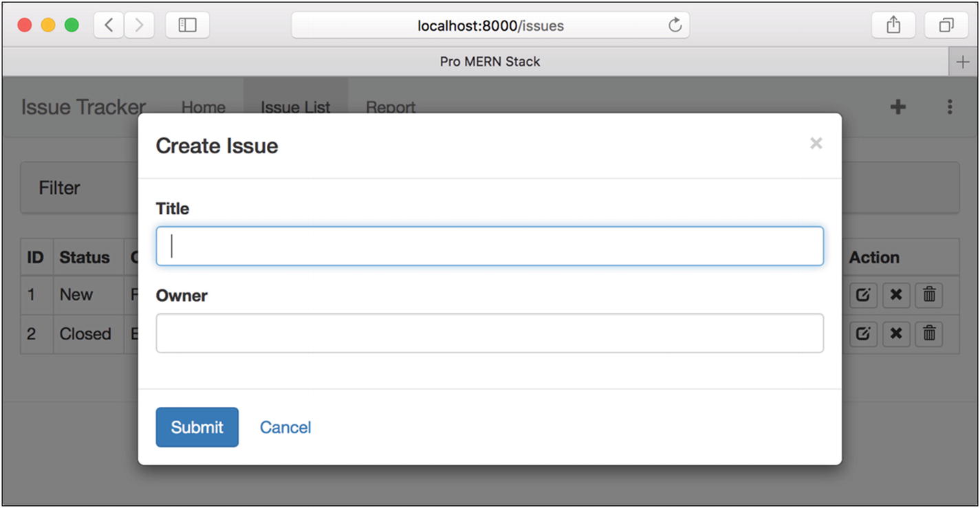Image resolution: width=980 pixels, height=508 pixels.
Task: Click trash icon for issue 1
Action: tap(929, 295)
